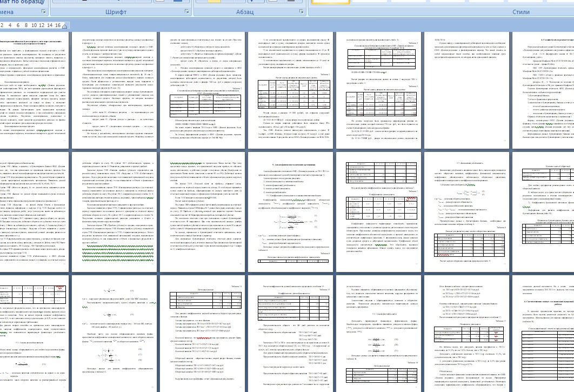Viewport: 574px width, 392px height.
Task: Click the top-row page with the large Таблица 3 grid
Action: coord(290,90)
